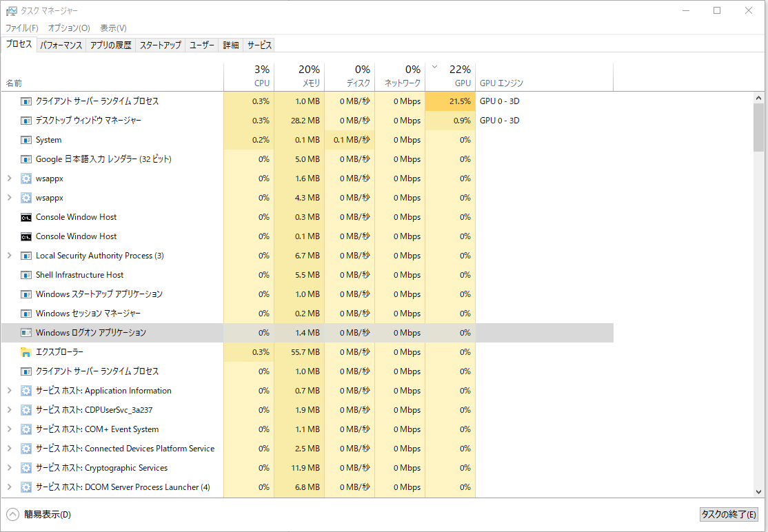
Task: Click the Windows ログオン アプリケーション icon
Action: point(26,333)
